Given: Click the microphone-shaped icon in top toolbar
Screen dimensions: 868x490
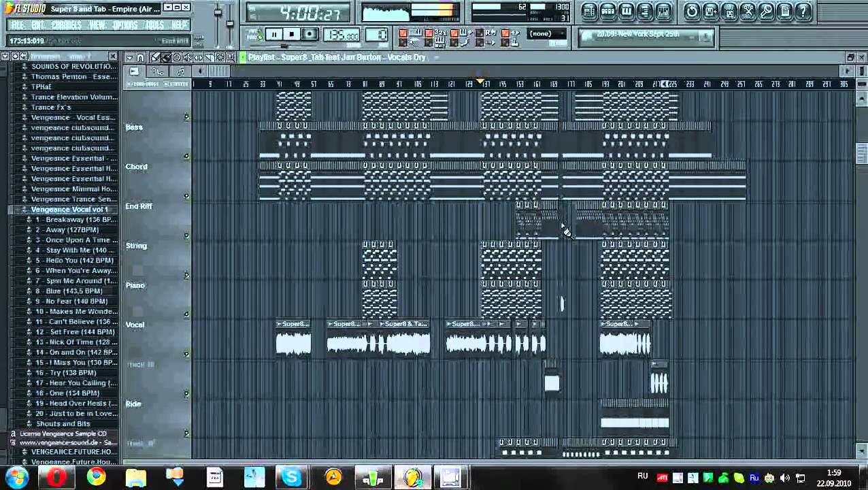Looking at the screenshot, I should click(766, 12).
